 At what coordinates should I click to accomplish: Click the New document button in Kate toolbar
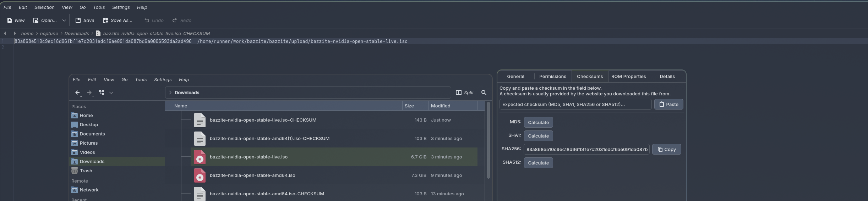[x=16, y=20]
